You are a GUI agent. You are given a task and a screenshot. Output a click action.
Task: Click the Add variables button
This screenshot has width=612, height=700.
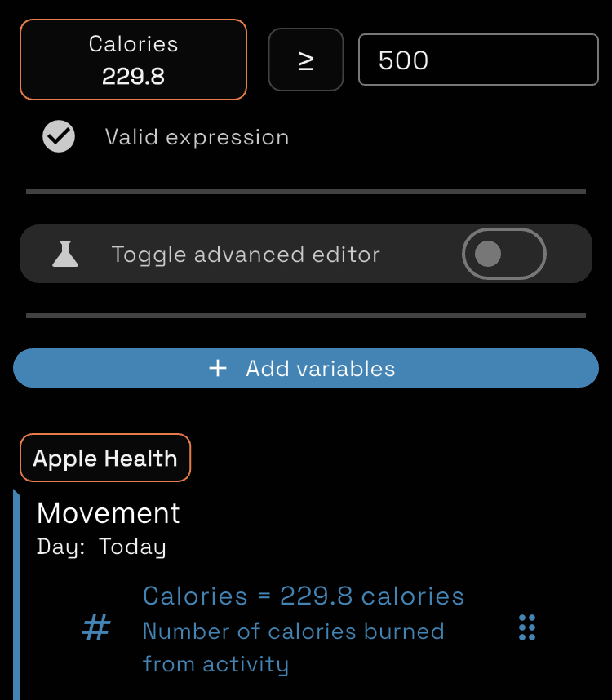coord(306,368)
